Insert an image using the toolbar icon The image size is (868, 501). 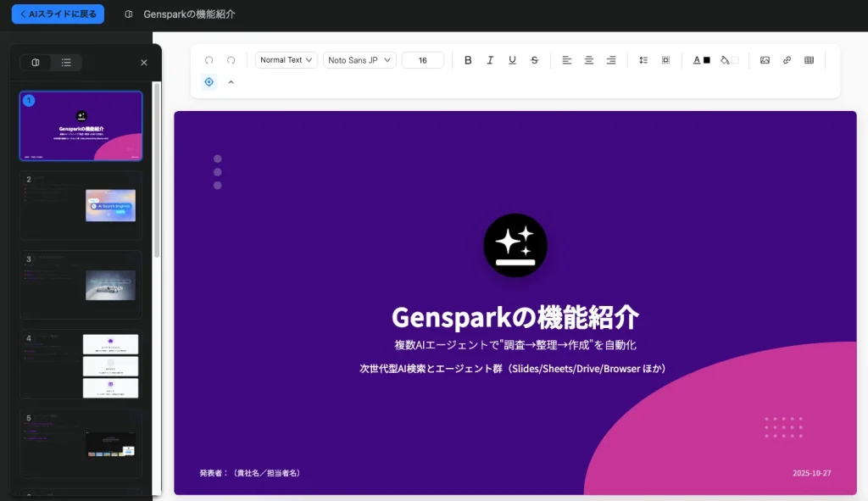click(x=765, y=59)
